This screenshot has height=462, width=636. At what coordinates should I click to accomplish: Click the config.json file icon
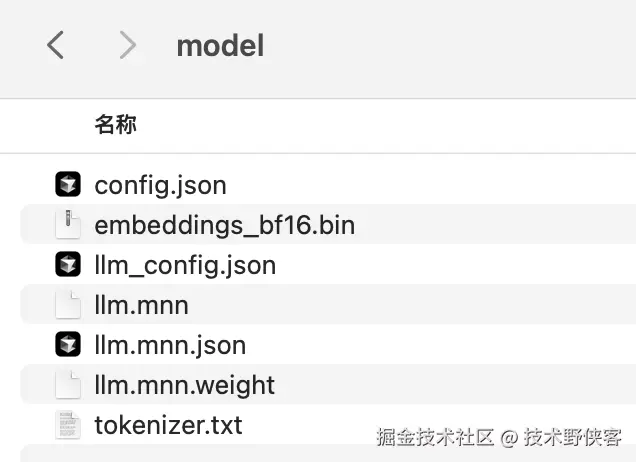pyautogui.click(x=67, y=185)
